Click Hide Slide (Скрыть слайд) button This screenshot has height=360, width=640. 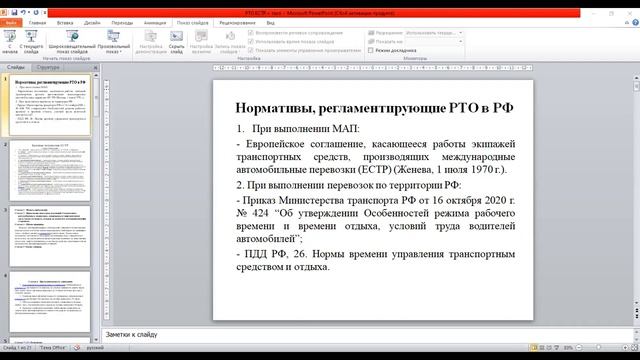177,42
